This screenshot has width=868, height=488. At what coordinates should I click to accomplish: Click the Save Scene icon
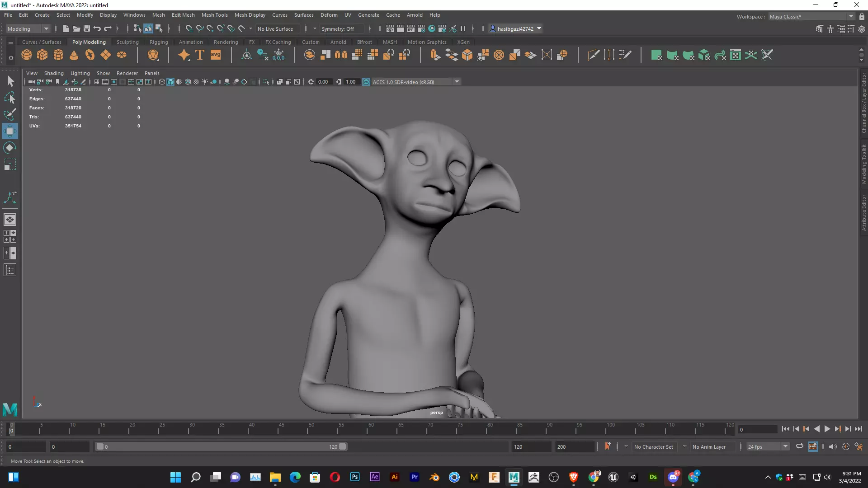click(87, 29)
